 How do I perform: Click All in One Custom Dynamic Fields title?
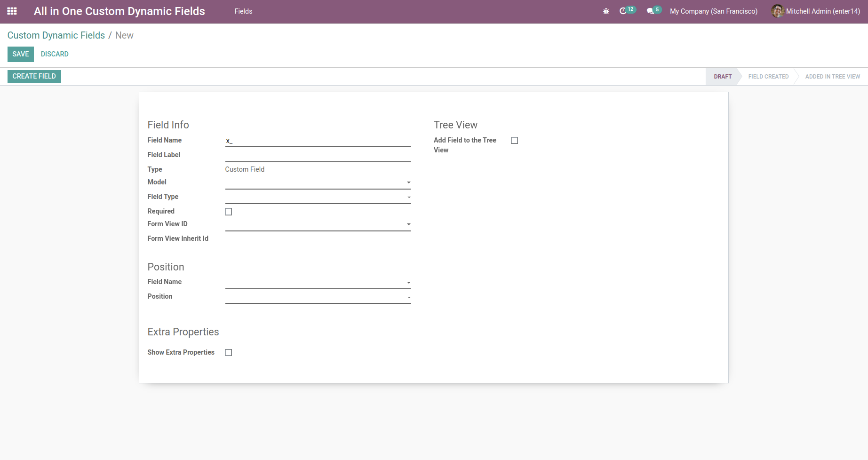click(119, 11)
